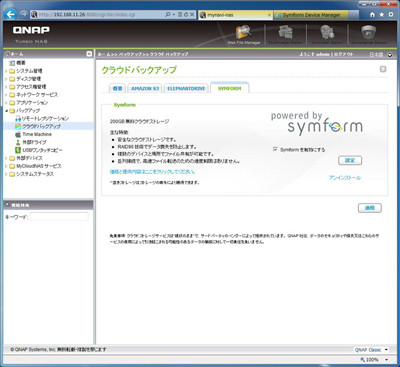Expand the ネットワーク サービス folder
The width and height of the screenshot is (400, 367).
coord(6,95)
